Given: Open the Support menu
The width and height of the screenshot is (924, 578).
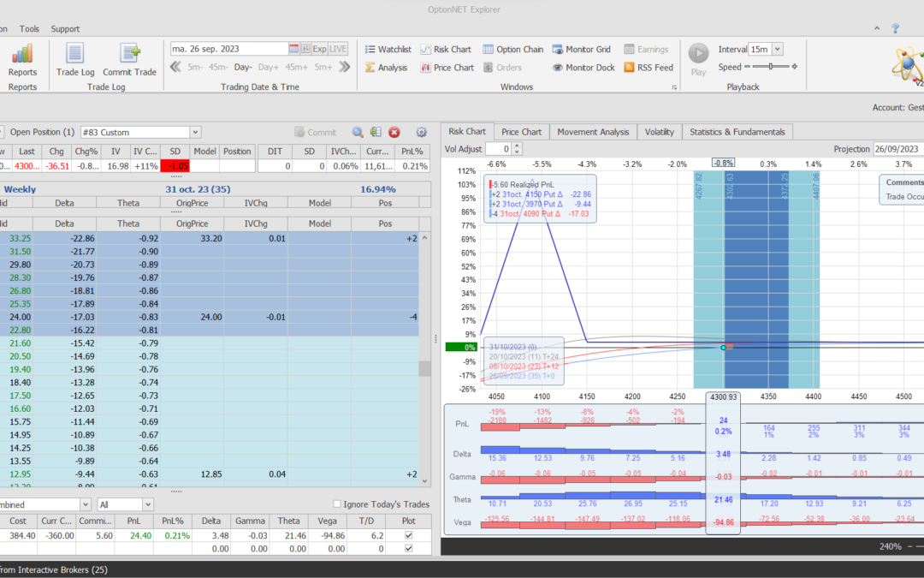Looking at the screenshot, I should 65,28.
